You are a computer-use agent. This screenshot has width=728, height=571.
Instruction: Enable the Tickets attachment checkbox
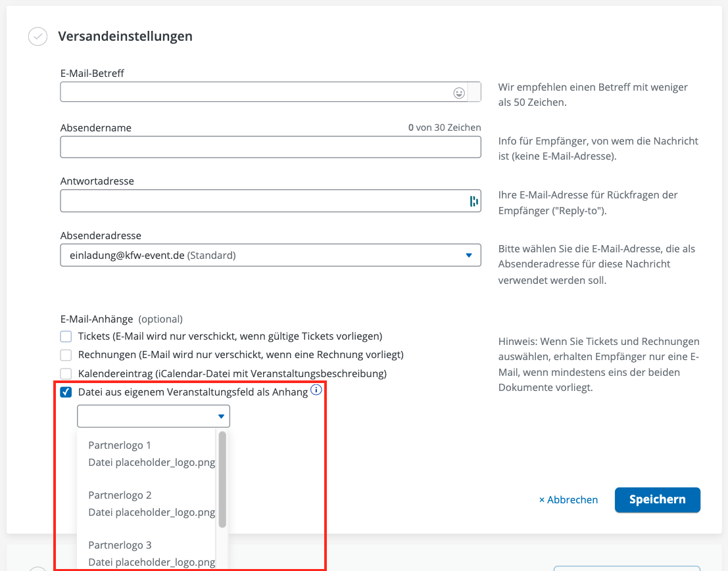tap(66, 336)
